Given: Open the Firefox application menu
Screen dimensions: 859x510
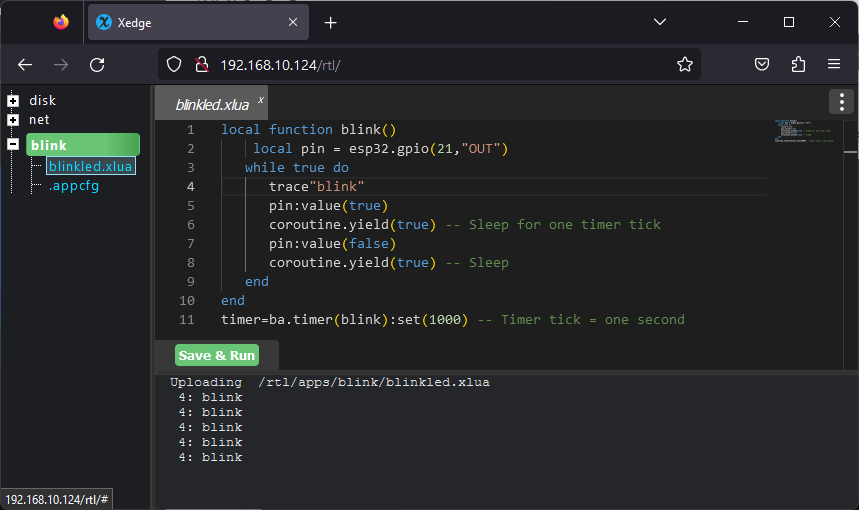Looking at the screenshot, I should tap(834, 64).
